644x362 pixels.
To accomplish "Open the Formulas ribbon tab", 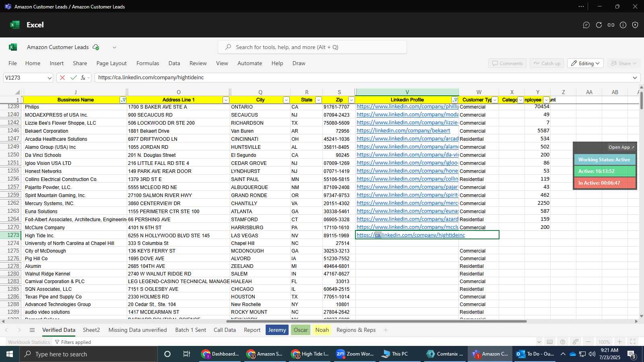I will pos(148,64).
